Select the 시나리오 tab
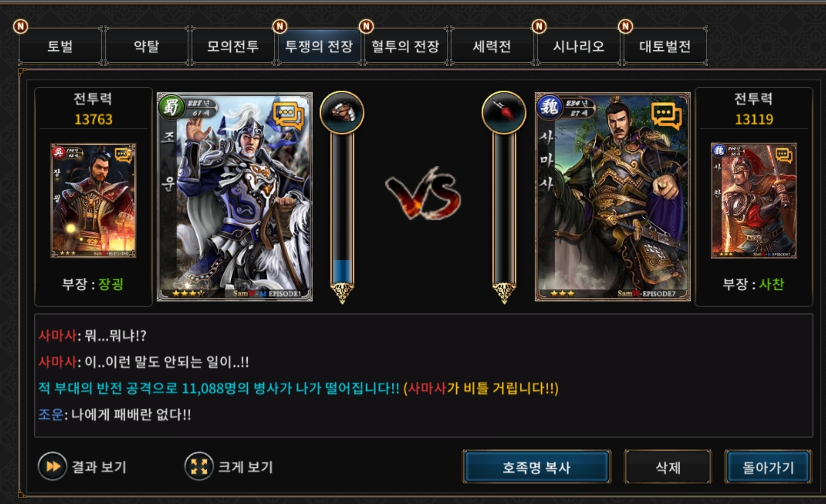The image size is (826, 504). click(x=578, y=46)
